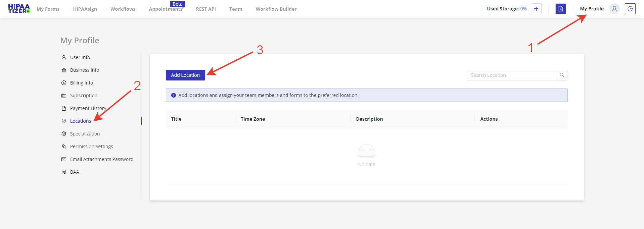
Task: Open the Appointments Beta page
Action: click(166, 9)
